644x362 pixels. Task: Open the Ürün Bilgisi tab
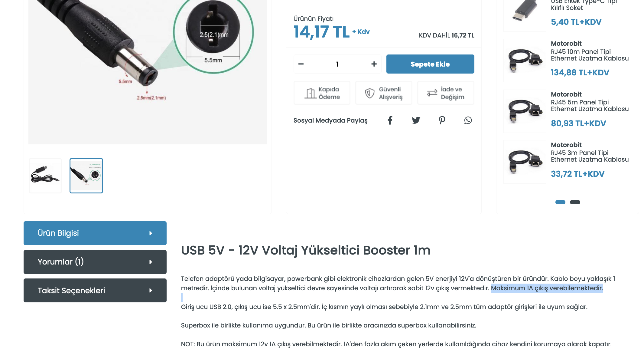coord(95,233)
